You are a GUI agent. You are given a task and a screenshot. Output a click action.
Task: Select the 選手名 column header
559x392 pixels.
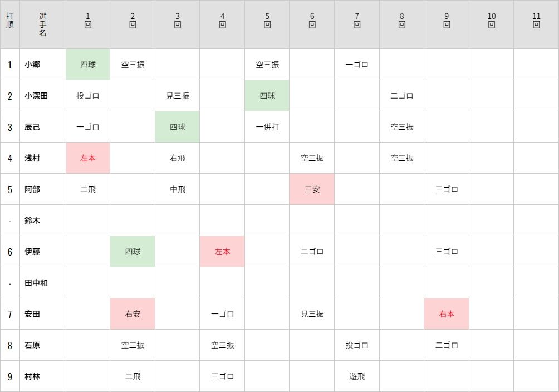(43, 24)
